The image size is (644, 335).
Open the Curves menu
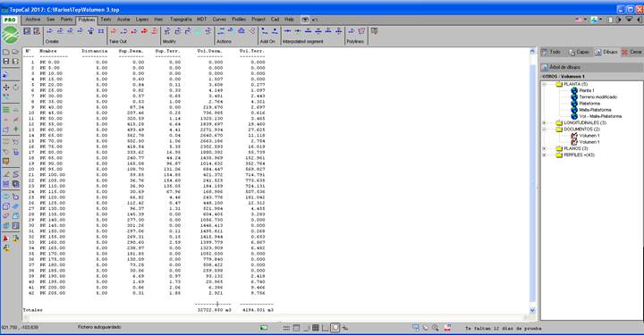point(219,20)
